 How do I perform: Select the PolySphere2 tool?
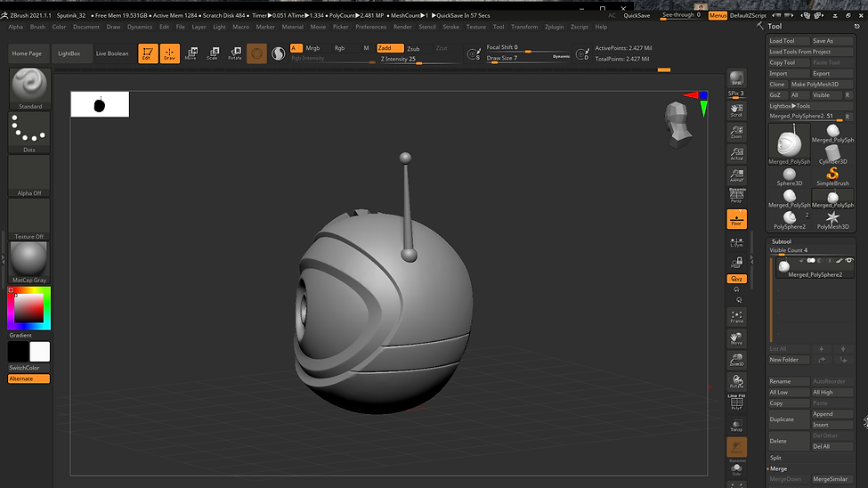[x=790, y=220]
